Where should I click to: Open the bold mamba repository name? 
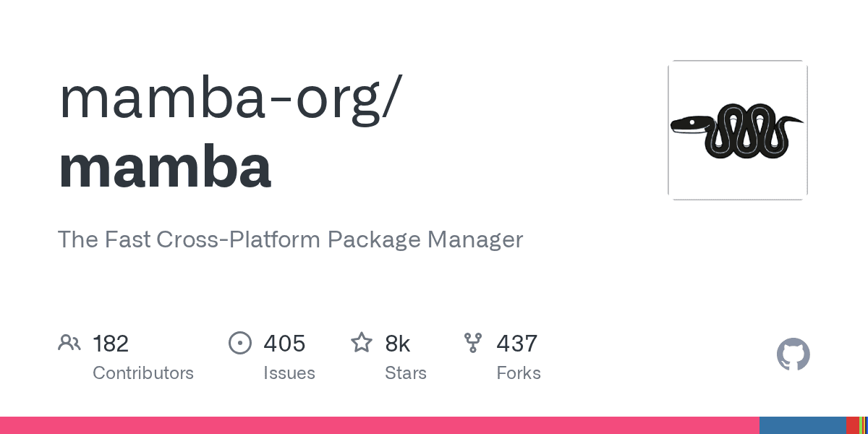tap(165, 166)
